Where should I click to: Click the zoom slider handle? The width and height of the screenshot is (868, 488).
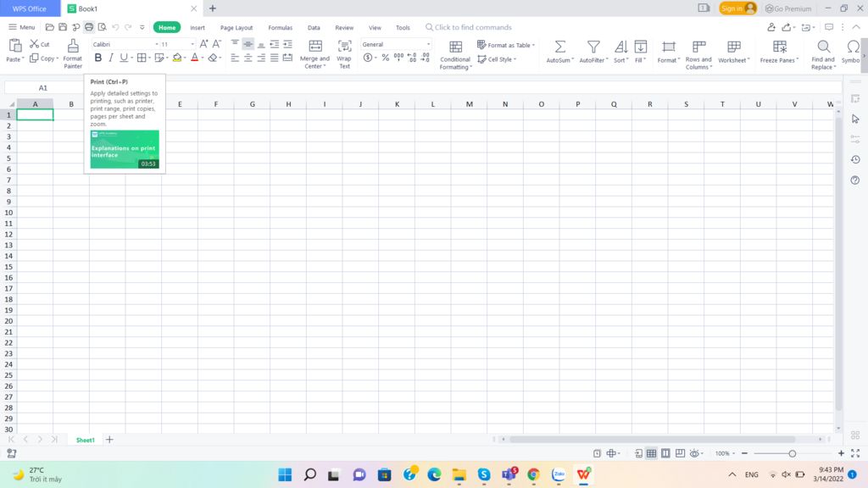tap(793, 453)
